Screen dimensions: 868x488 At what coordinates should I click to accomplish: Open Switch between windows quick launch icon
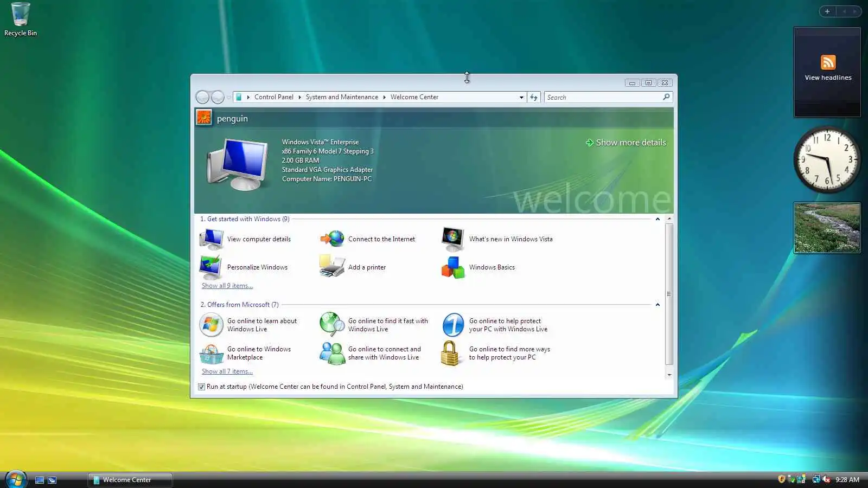coord(52,480)
